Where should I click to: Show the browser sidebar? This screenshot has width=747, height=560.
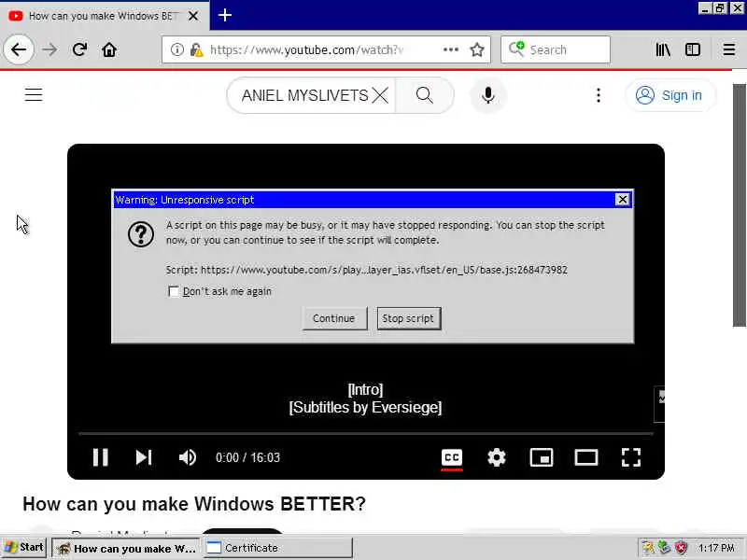point(693,49)
